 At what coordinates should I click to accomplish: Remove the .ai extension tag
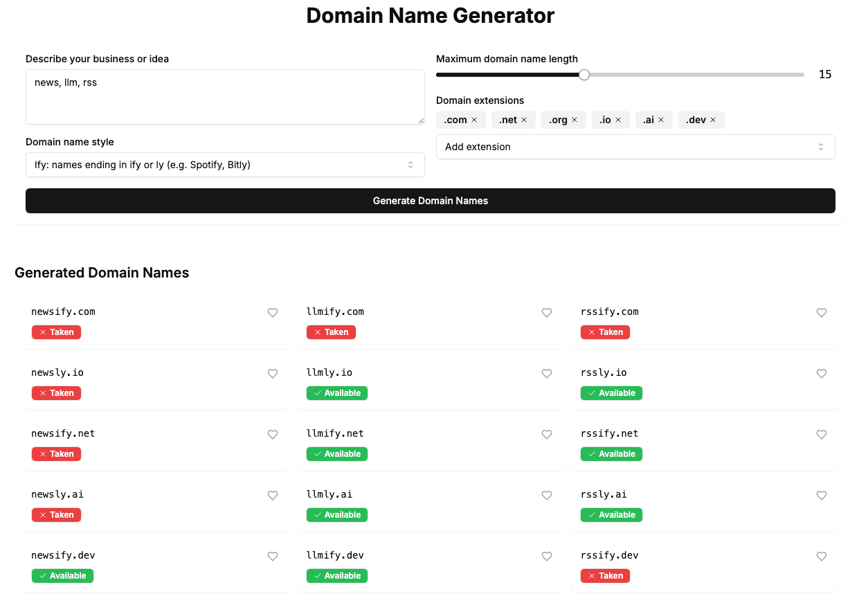661,120
